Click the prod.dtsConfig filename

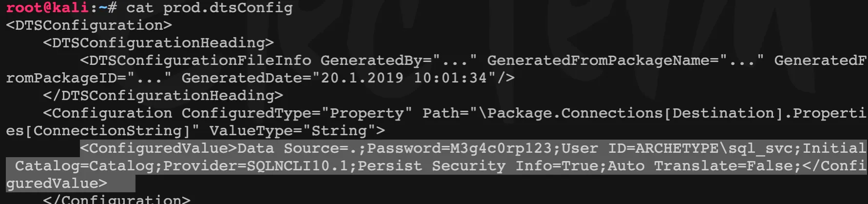point(227,8)
